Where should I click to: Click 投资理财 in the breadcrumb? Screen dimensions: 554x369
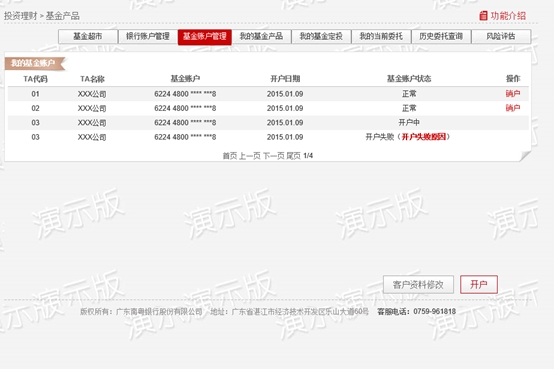point(20,16)
